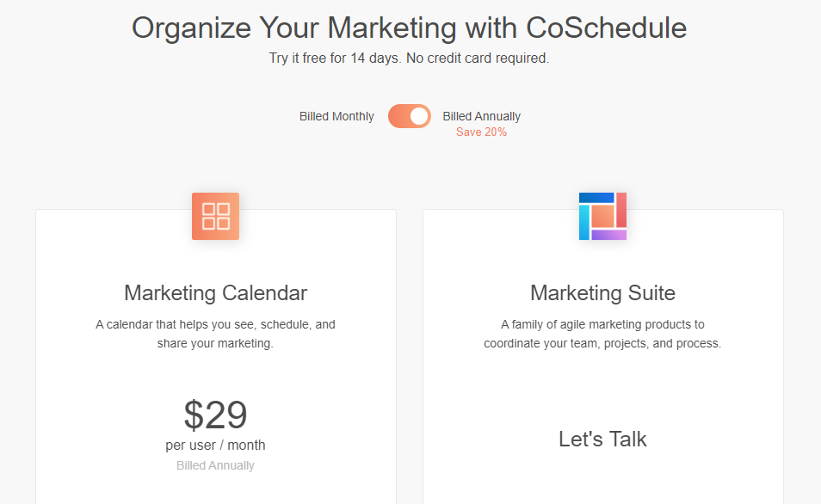The image size is (821, 504).
Task: Click the Let's Talk text
Action: (602, 439)
